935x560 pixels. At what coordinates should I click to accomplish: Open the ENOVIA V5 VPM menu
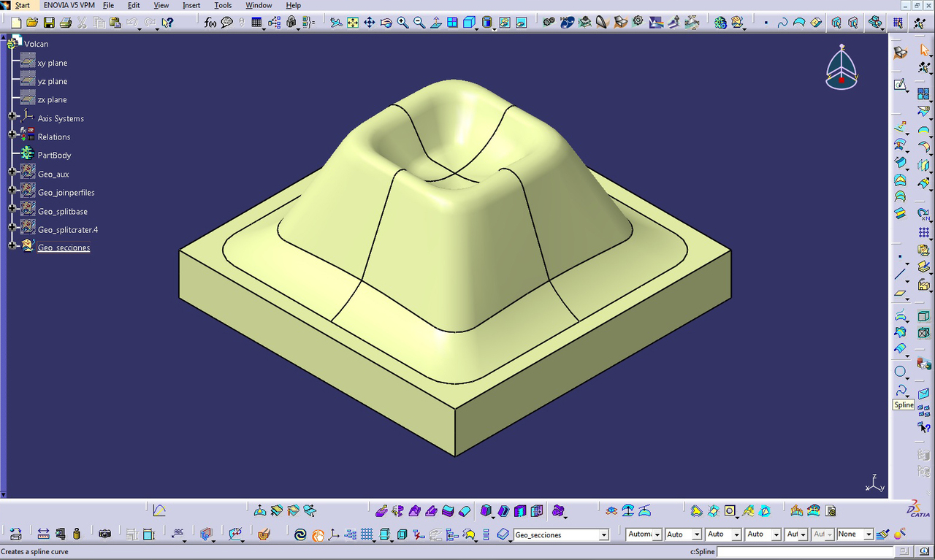tap(69, 5)
